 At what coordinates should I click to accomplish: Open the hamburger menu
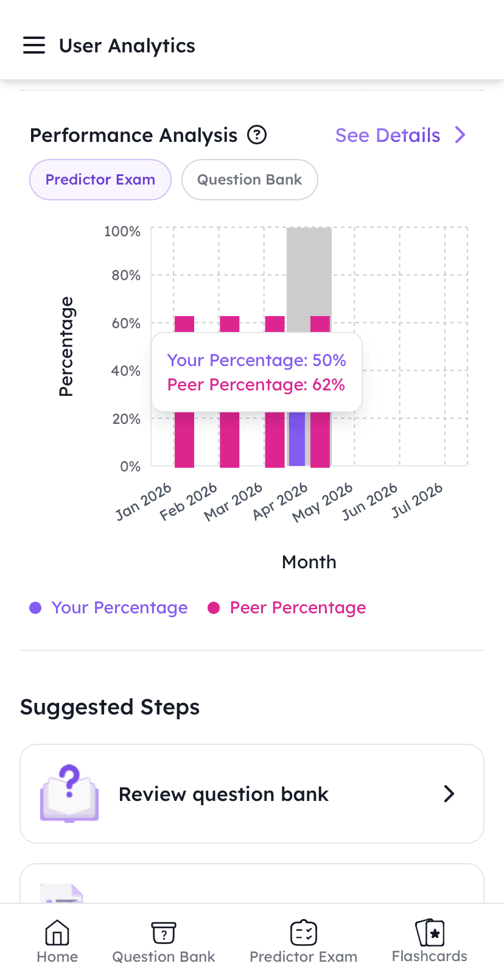click(x=34, y=46)
